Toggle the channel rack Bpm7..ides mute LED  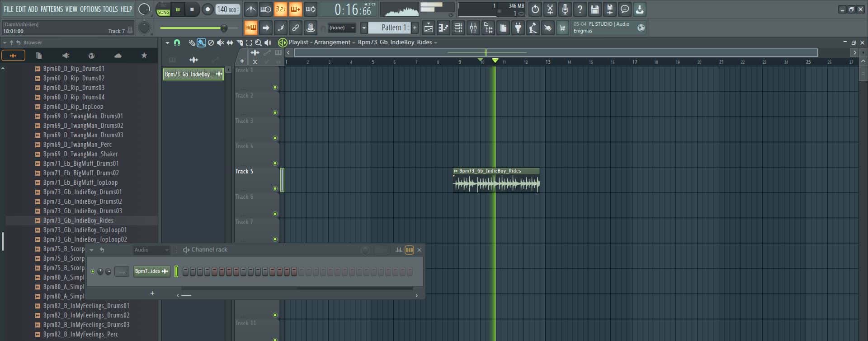[x=93, y=271]
